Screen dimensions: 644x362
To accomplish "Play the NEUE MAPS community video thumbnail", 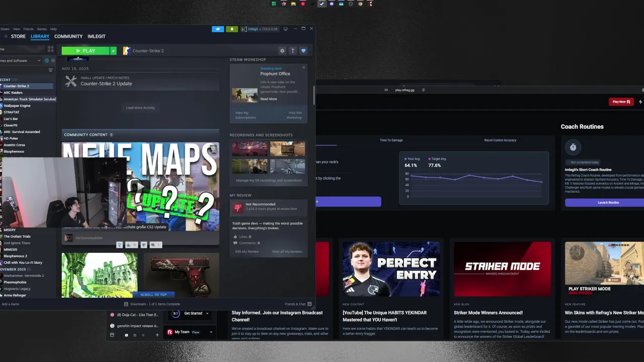I will click(140, 187).
